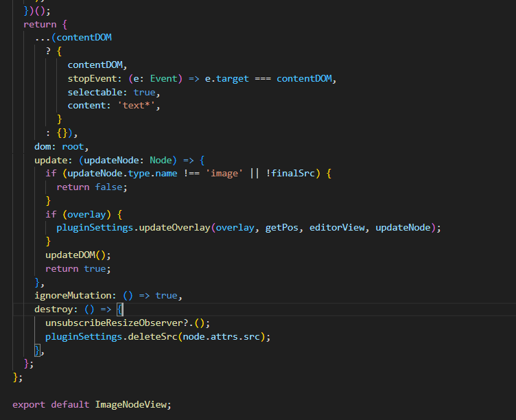The height and width of the screenshot is (420, 516).
Task: Click 'unsubscribeResizeObserver' call
Action: [114, 323]
